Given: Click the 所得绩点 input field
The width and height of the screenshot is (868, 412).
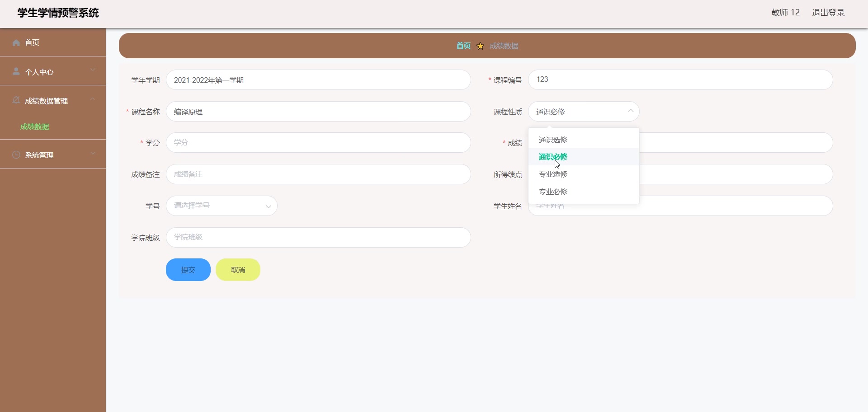Looking at the screenshot, I should click(736, 174).
